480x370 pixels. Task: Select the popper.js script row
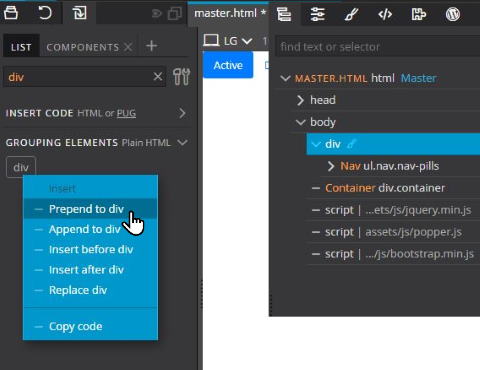pos(394,232)
